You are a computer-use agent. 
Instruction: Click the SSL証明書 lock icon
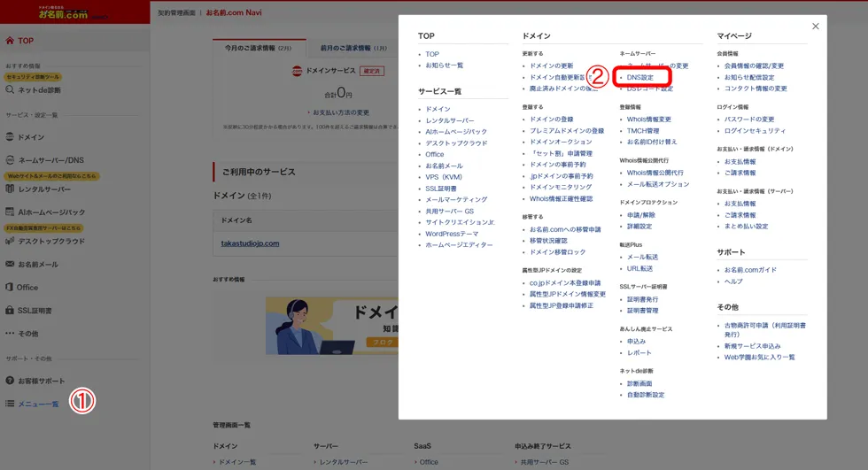pyautogui.click(x=10, y=310)
